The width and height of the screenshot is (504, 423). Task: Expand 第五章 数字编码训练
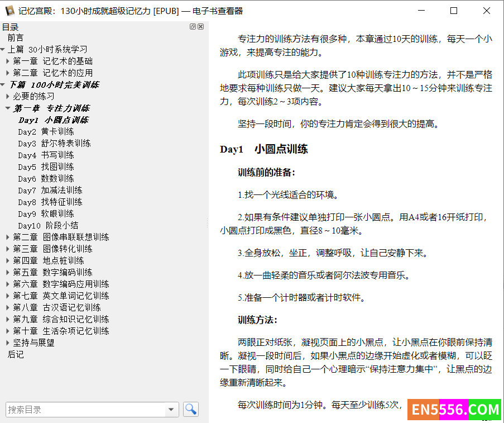click(x=8, y=272)
